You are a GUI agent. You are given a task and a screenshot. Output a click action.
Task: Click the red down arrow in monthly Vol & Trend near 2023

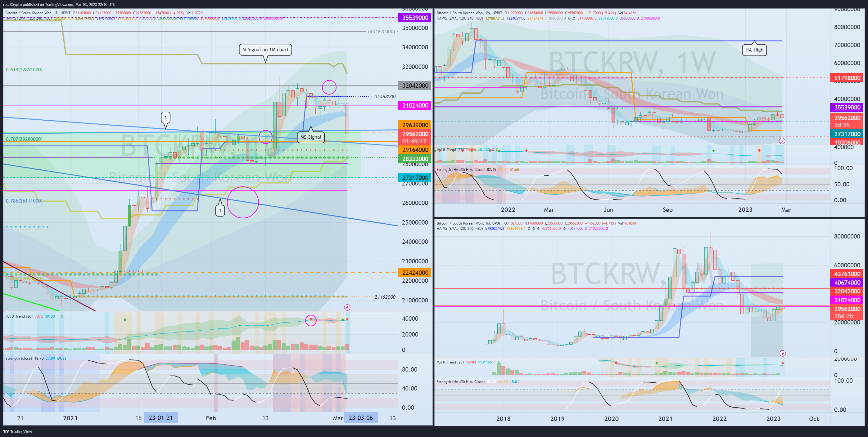tap(782, 363)
